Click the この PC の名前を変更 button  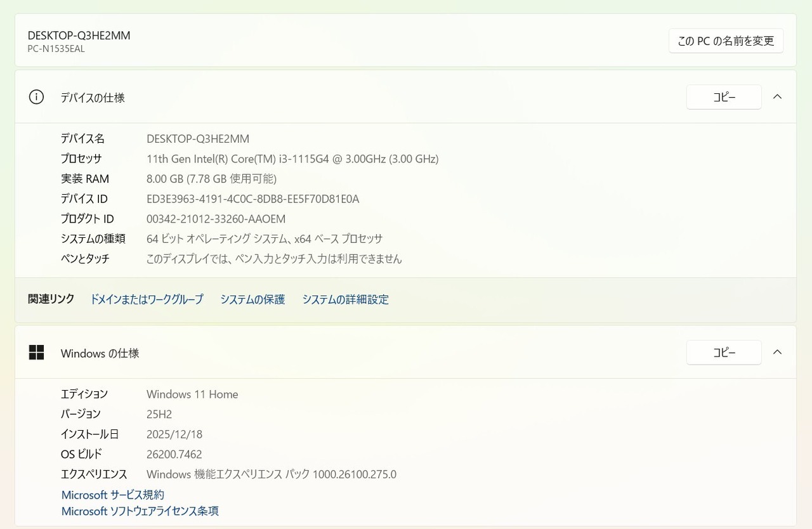tap(726, 41)
